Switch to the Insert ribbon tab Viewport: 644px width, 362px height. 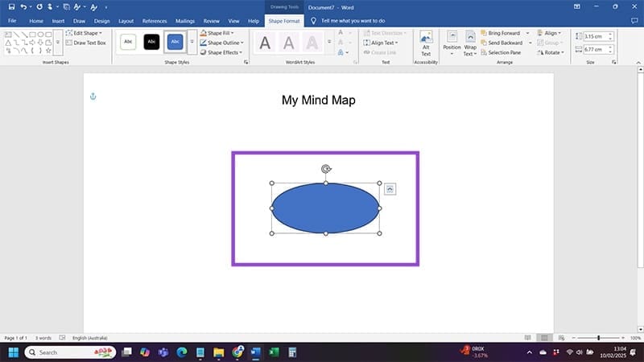pyautogui.click(x=58, y=20)
